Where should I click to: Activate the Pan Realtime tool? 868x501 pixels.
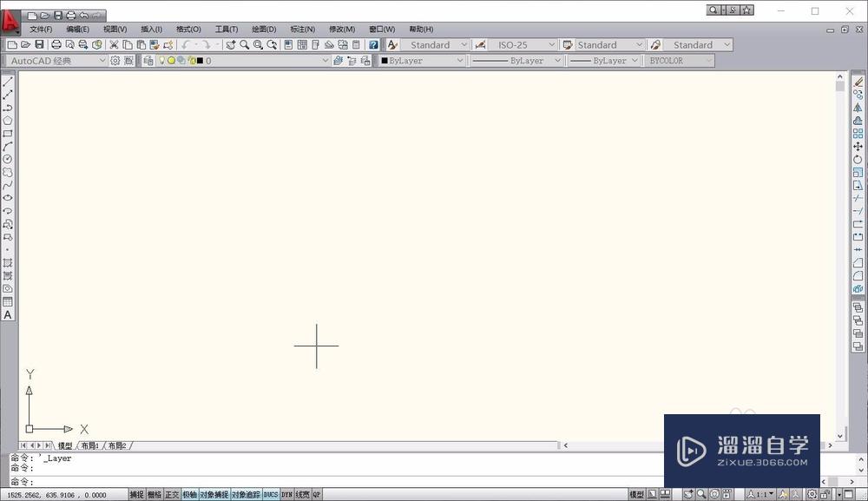(x=230, y=44)
